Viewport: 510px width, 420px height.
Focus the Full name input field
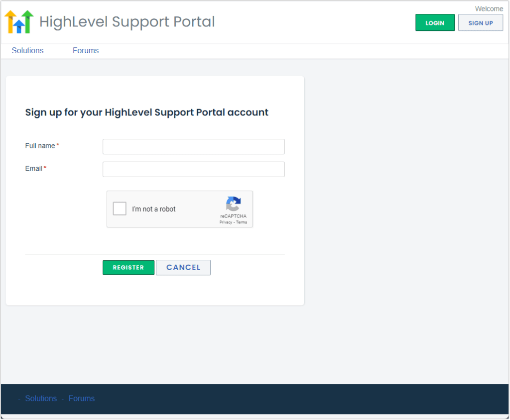tap(194, 147)
